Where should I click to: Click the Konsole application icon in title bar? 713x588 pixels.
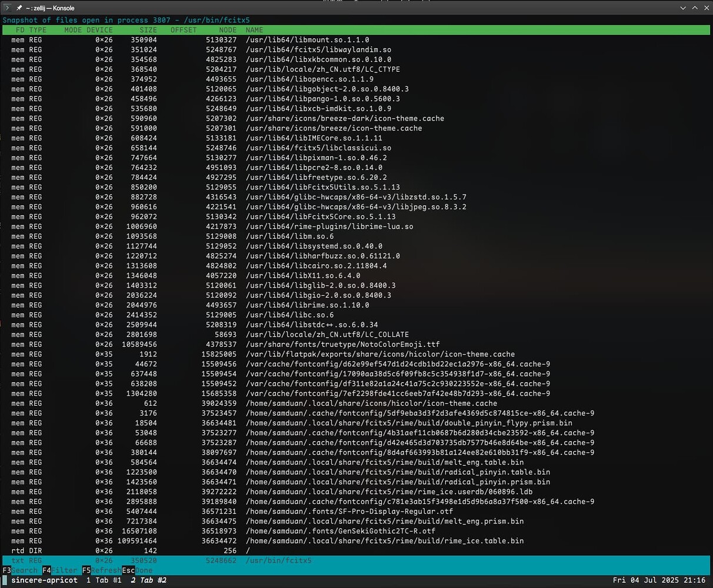pos(7,8)
